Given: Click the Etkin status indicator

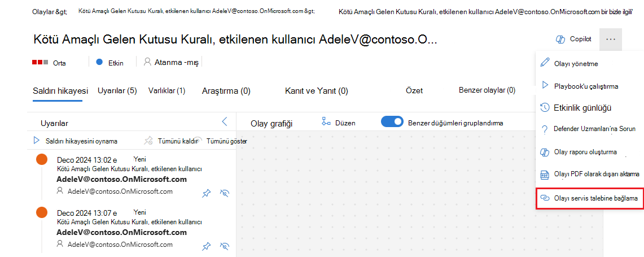Looking at the screenshot, I should click(x=109, y=63).
